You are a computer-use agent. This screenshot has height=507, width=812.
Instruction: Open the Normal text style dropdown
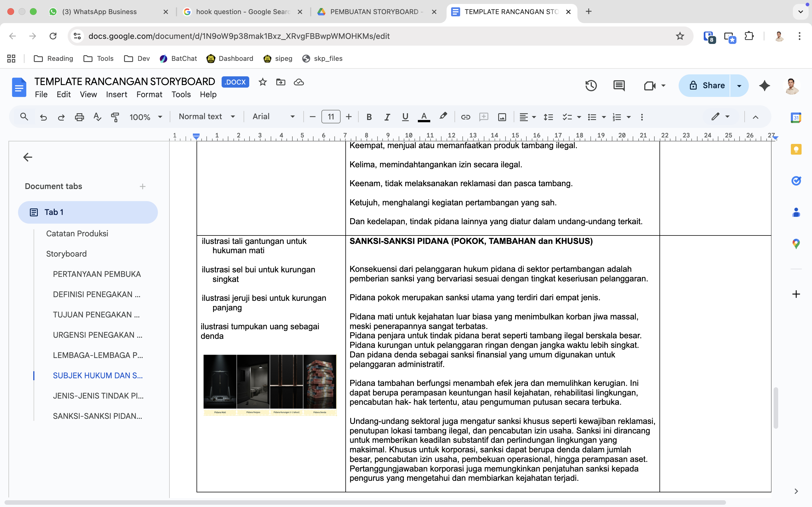pyautogui.click(x=206, y=117)
